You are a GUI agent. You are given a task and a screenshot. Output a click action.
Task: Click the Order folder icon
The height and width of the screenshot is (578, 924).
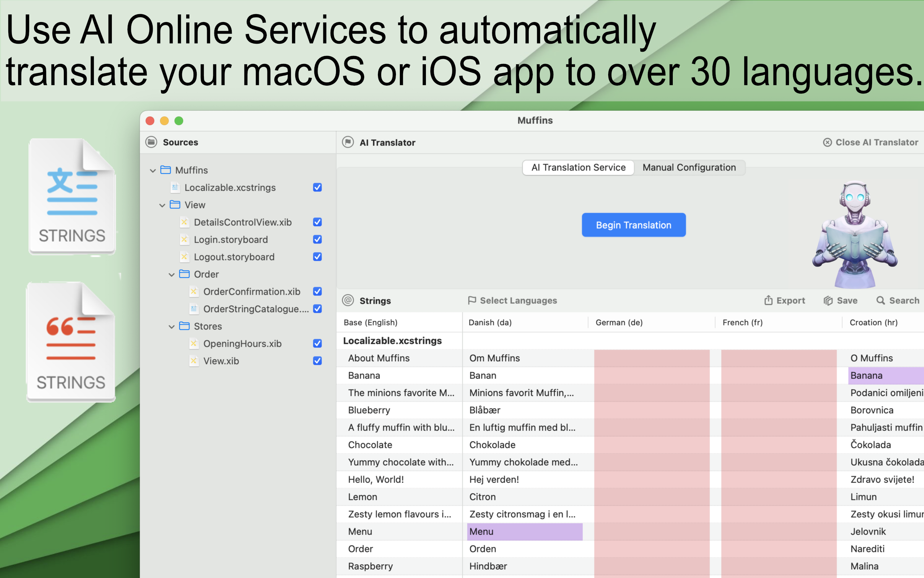pyautogui.click(x=184, y=274)
